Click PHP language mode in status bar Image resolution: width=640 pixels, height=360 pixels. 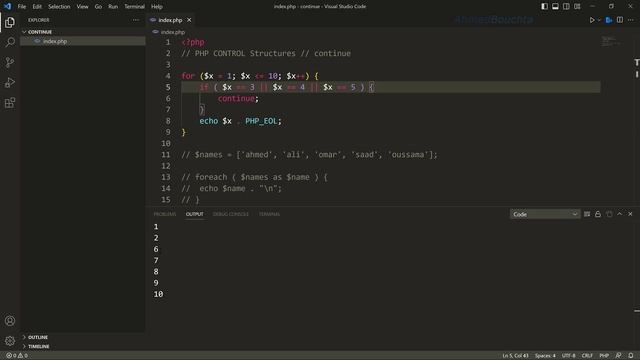pos(604,356)
